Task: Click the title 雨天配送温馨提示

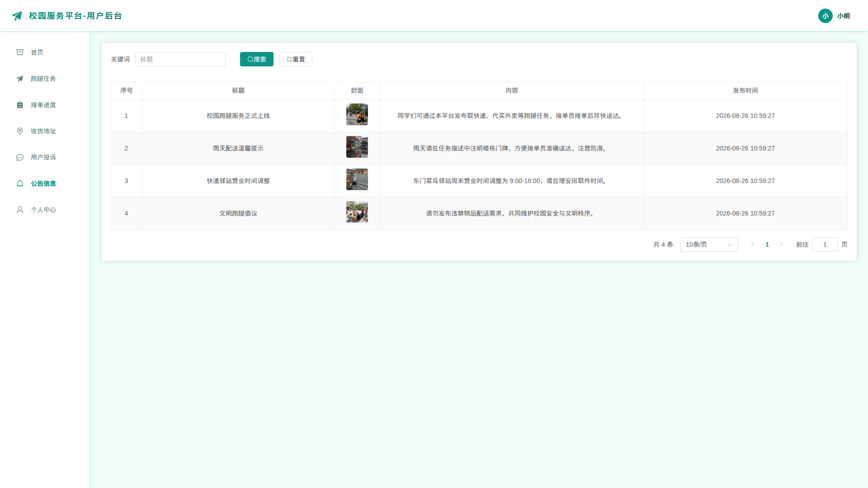Action: point(238,148)
